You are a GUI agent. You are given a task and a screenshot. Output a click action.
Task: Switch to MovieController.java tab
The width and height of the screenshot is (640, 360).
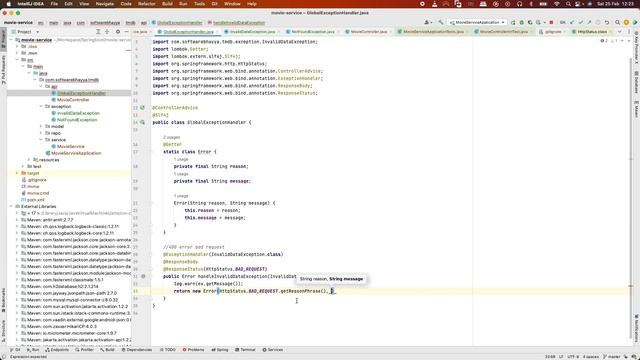pyautogui.click(x=369, y=32)
